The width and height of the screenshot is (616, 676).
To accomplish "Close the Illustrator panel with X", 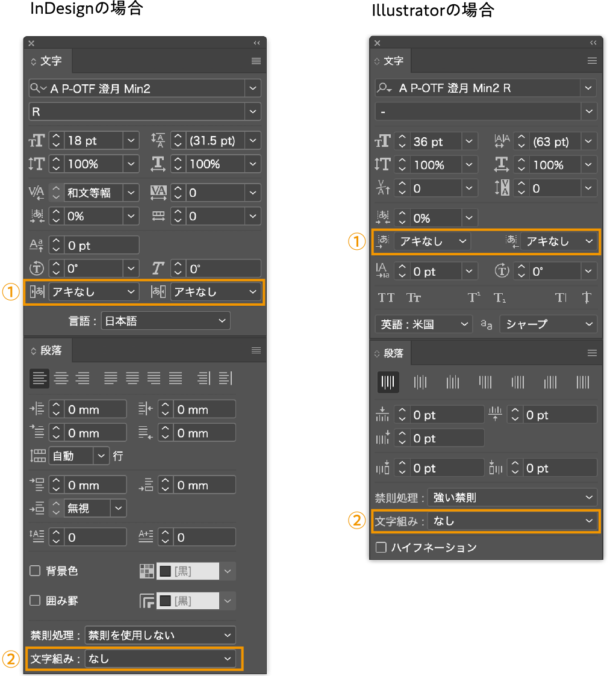I will 378,43.
